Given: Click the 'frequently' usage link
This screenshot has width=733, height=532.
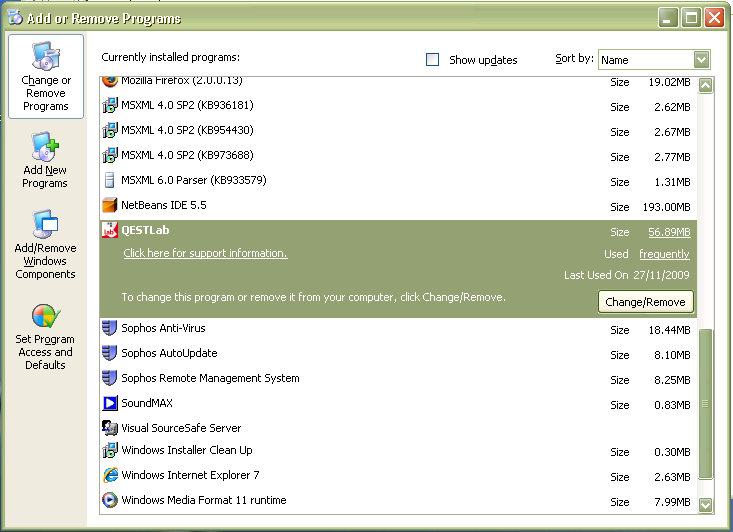Looking at the screenshot, I should pyautogui.click(x=664, y=254).
